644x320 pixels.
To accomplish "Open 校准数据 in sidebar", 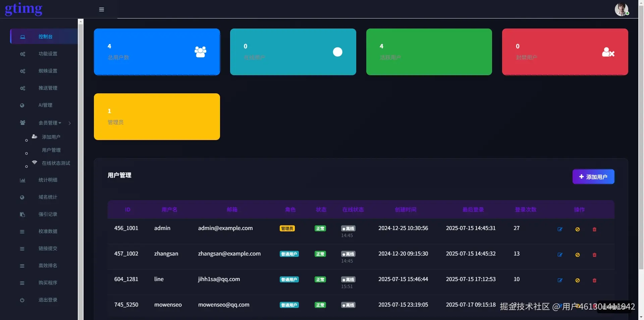I will point(48,231).
